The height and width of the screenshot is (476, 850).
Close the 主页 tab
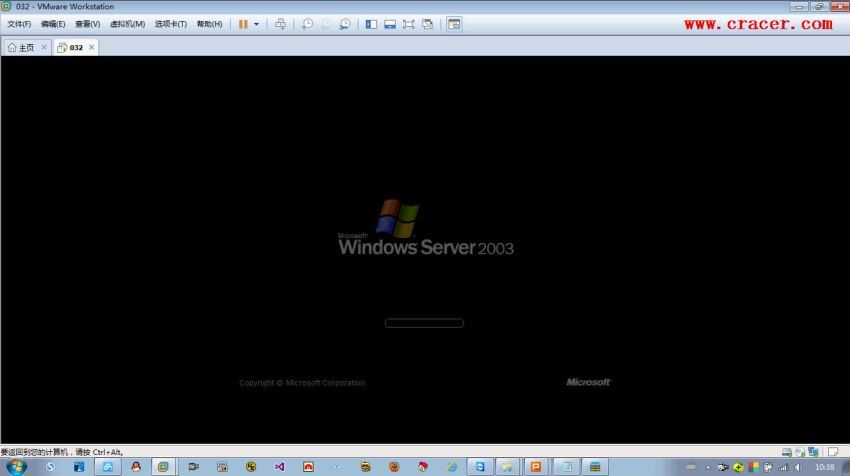tap(44, 47)
